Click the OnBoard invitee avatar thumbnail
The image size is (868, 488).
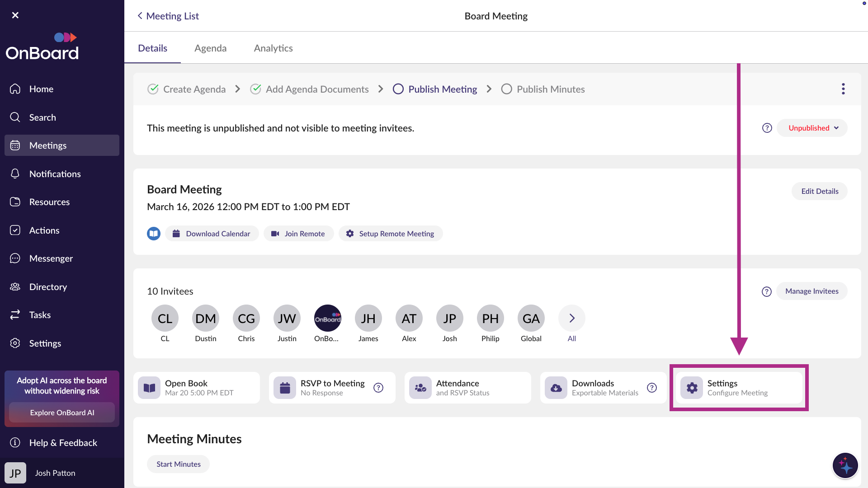pos(327,319)
